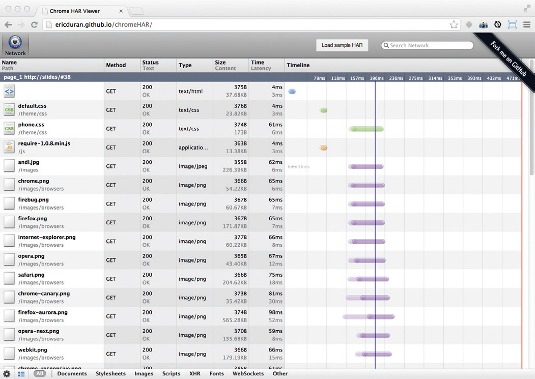The height and width of the screenshot is (379, 535).
Task: Click the magnifier icon in Search Network
Action: pyautogui.click(x=386, y=45)
